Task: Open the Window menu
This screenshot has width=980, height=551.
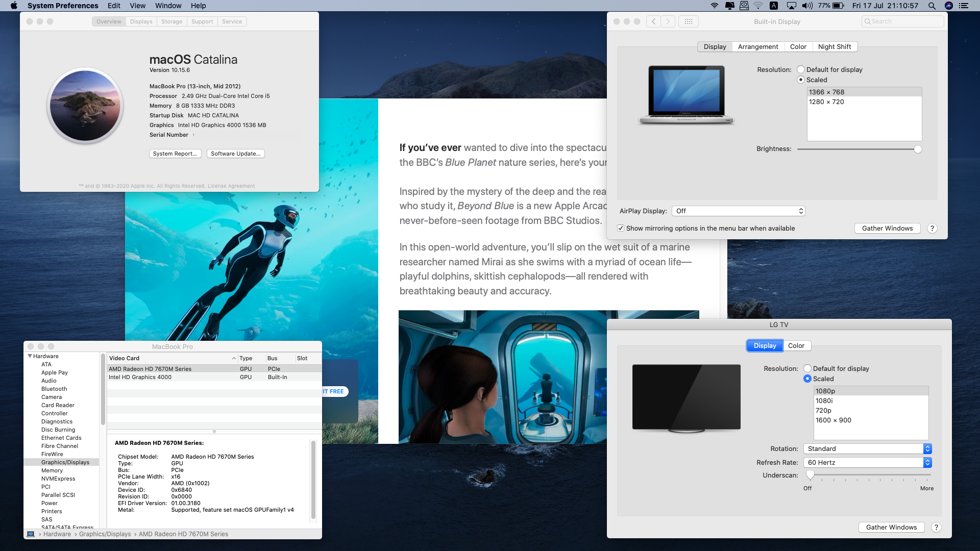Action: click(168, 6)
